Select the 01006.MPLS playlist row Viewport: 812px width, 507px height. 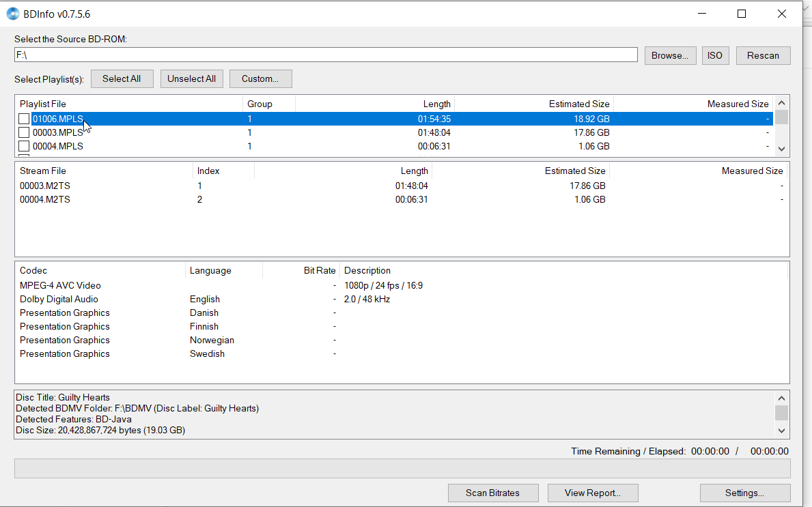395,119
